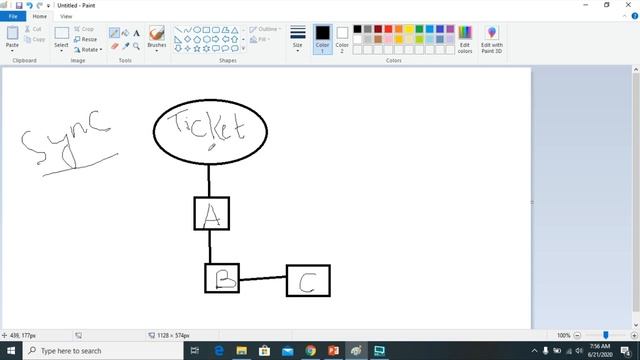The image size is (640, 360).
Task: Click the taskbar search box
Action: 103,351
